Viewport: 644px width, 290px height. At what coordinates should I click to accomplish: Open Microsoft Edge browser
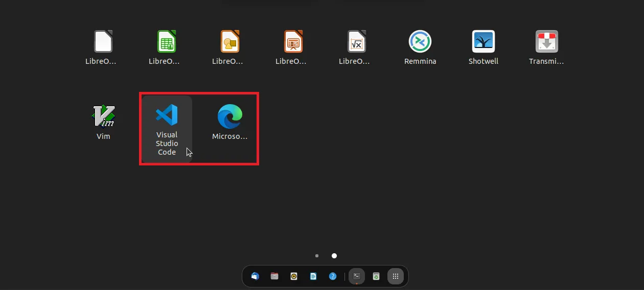pyautogui.click(x=230, y=116)
